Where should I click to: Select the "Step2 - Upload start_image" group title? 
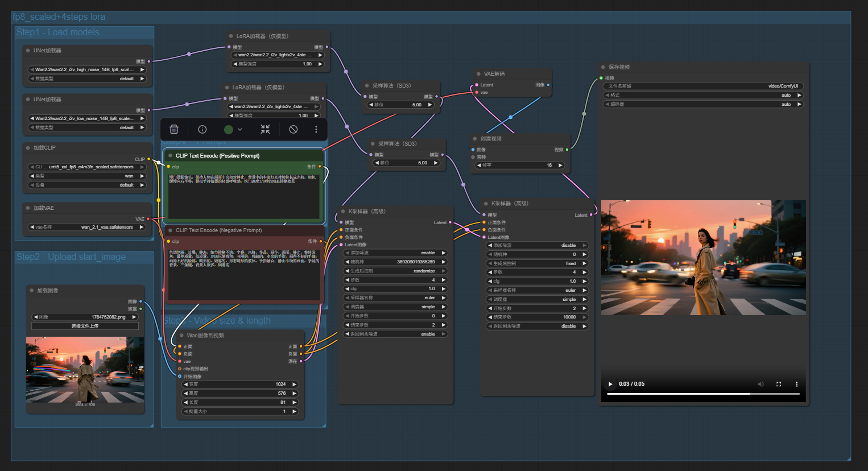pos(71,257)
